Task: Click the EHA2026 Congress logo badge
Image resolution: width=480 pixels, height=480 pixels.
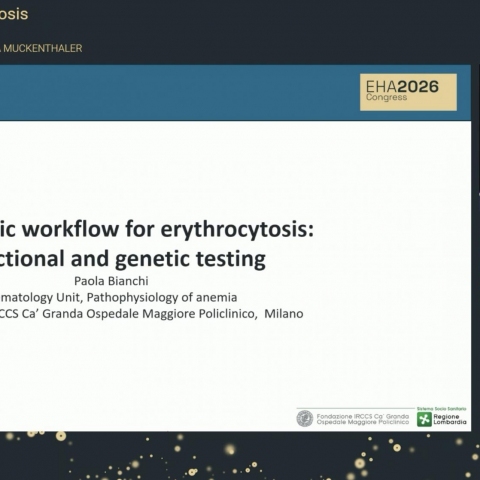Action: [408, 92]
